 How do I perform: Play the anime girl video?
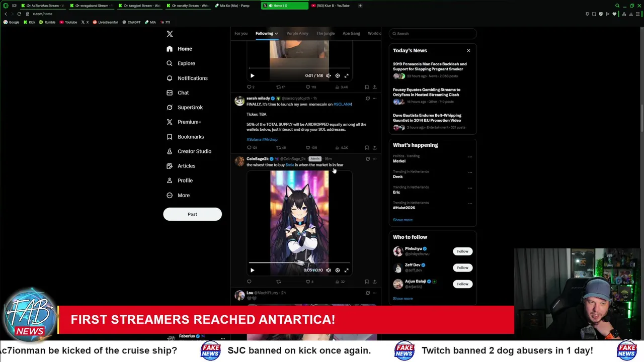pyautogui.click(x=253, y=270)
